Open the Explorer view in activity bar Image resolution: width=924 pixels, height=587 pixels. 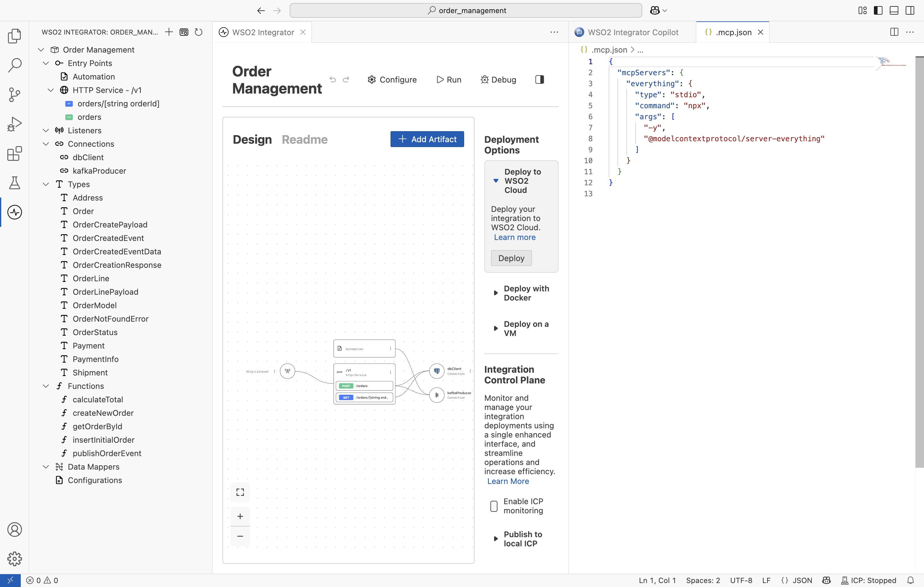15,36
